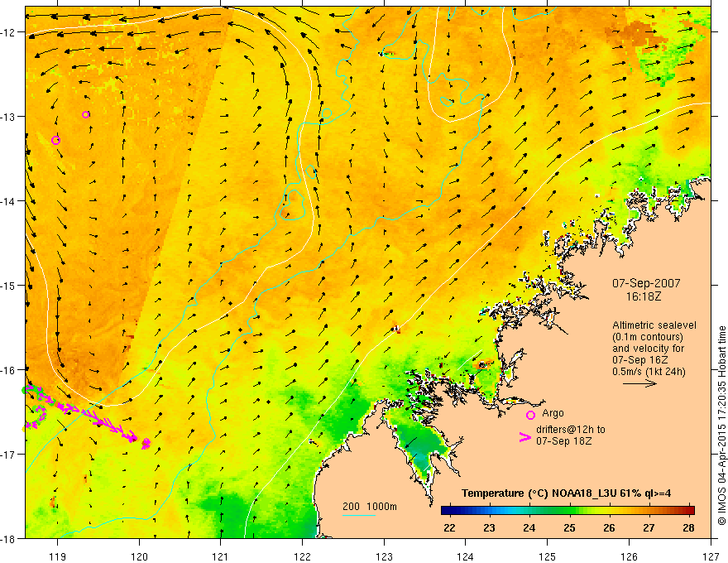Click the '(0.1m contours)' text
Image resolution: width=728 pixels, height=563 pixels.
click(x=648, y=337)
